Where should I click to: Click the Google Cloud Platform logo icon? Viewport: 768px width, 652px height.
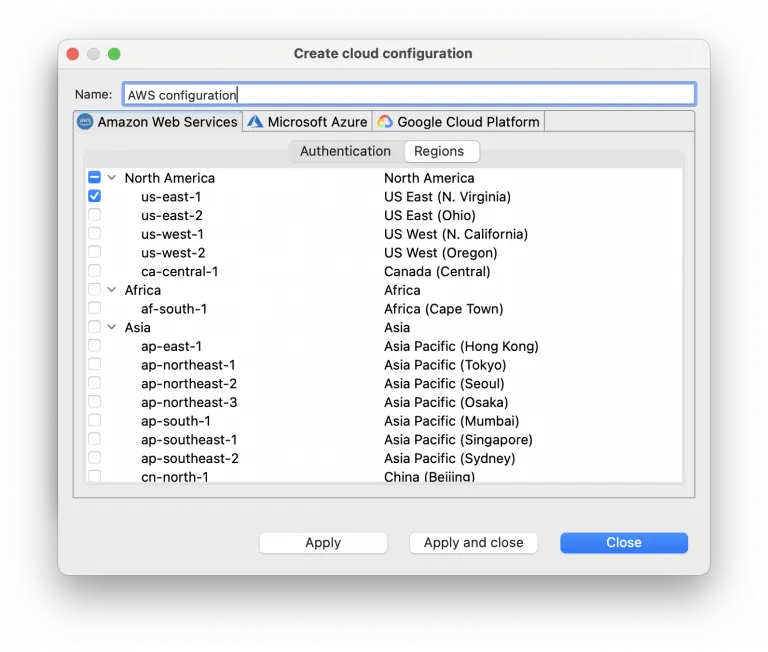coord(385,121)
